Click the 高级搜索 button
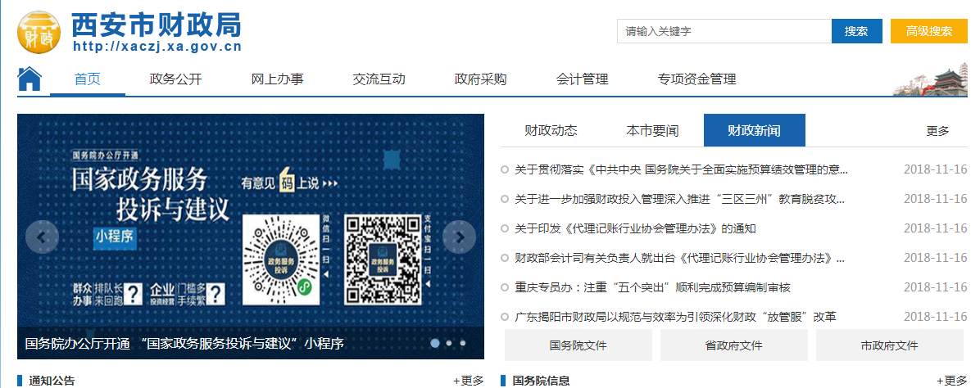 pyautogui.click(x=928, y=31)
